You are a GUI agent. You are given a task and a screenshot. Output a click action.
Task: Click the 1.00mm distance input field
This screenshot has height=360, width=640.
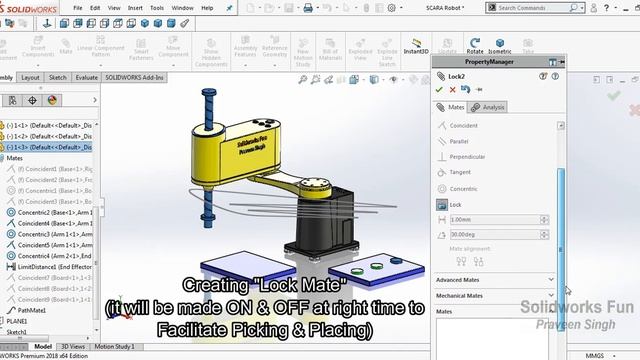[495, 220]
